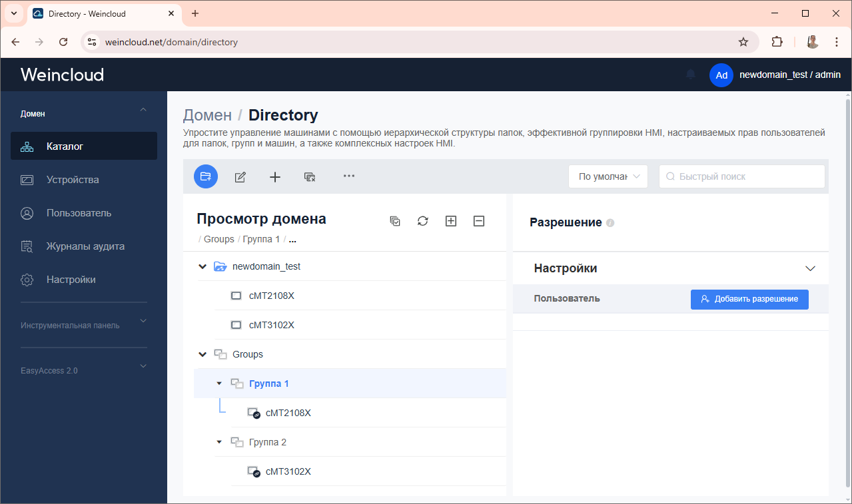Expand all tree nodes with plus-square icon
The height and width of the screenshot is (504, 852).
click(x=450, y=221)
